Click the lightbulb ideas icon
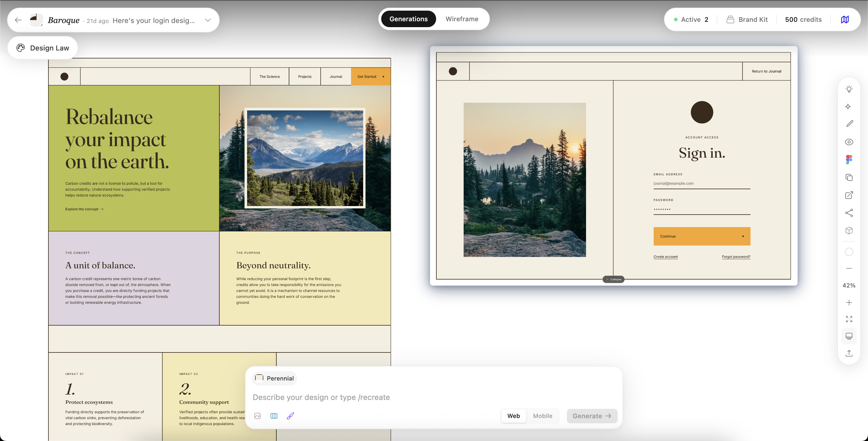868x441 pixels. [x=849, y=89]
